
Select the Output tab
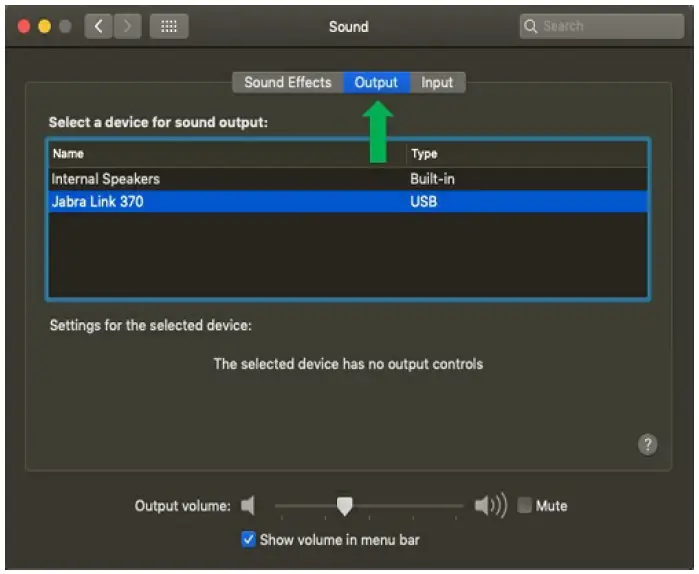(376, 83)
